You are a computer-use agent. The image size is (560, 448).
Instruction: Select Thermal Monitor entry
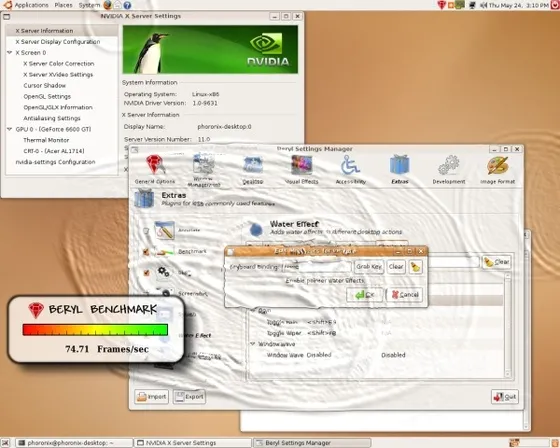coord(46,140)
